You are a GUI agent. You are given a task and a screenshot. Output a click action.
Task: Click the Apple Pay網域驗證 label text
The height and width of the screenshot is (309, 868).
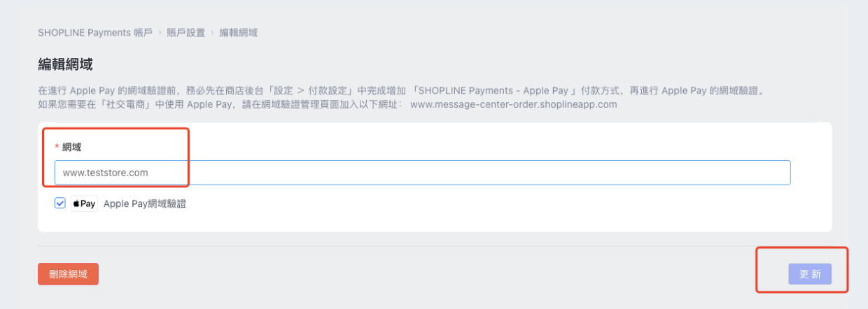(145, 204)
